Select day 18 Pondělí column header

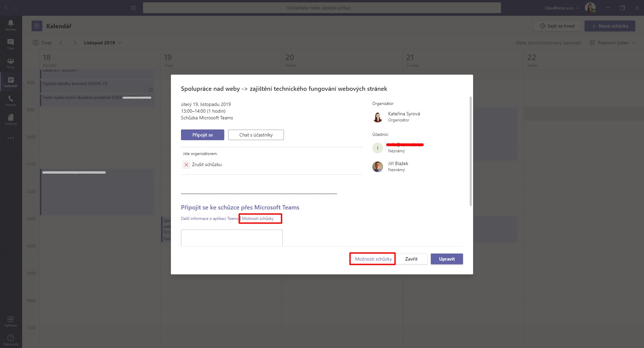[100, 60]
